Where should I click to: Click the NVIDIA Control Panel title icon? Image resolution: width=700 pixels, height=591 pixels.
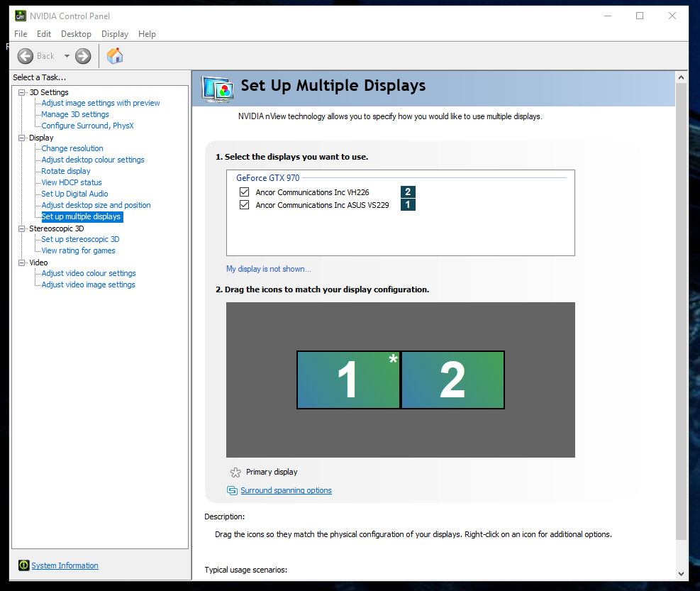[21, 16]
